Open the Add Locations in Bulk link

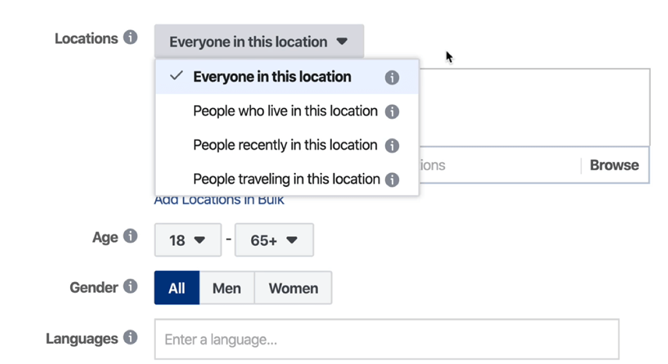click(x=219, y=200)
